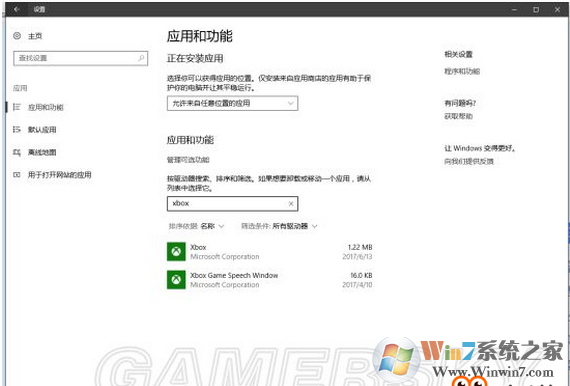Click the 2017/4/10 install date
The image size is (570, 386).
357,285
